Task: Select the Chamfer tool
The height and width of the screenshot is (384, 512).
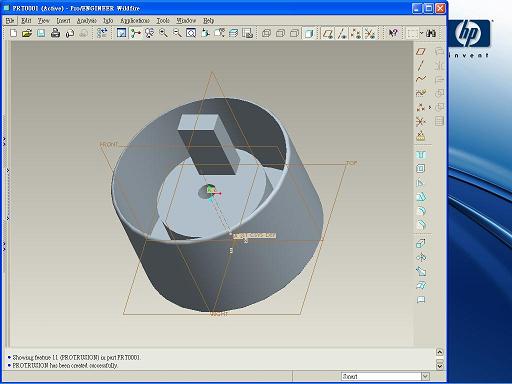Action: pyautogui.click(x=421, y=225)
